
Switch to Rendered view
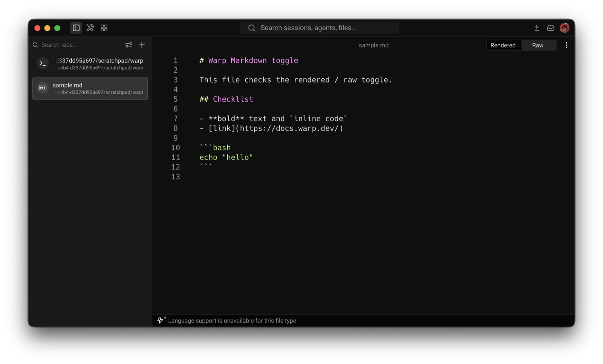click(503, 45)
